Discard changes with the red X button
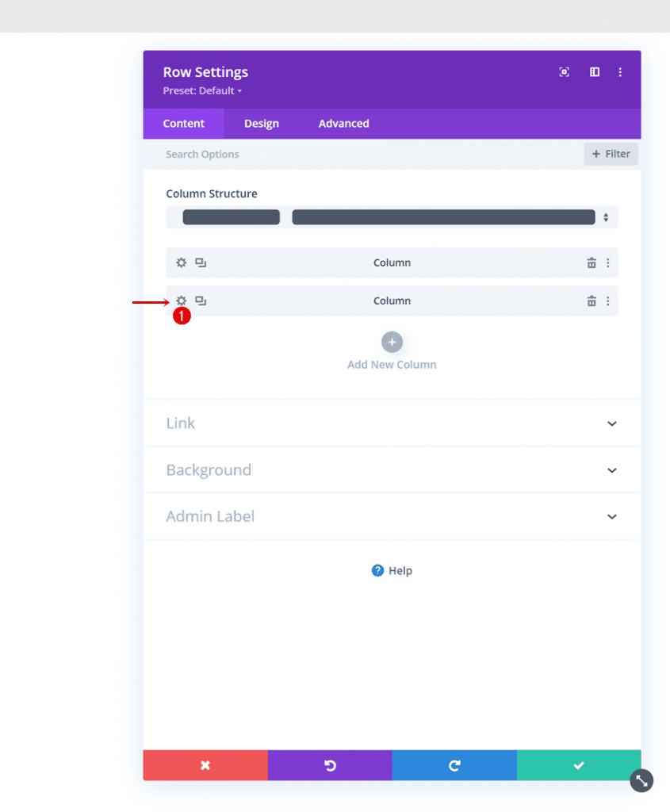Image resolution: width=670 pixels, height=812 pixels. 205,765
